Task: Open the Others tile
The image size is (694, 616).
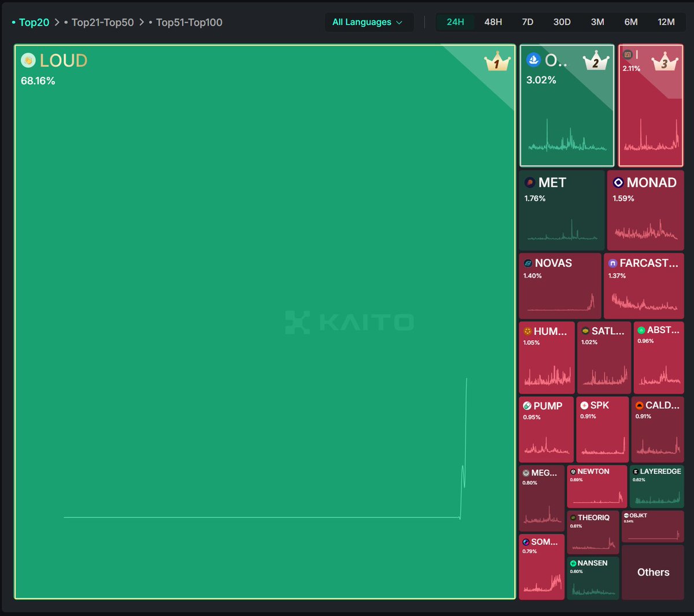Action: coord(653,572)
